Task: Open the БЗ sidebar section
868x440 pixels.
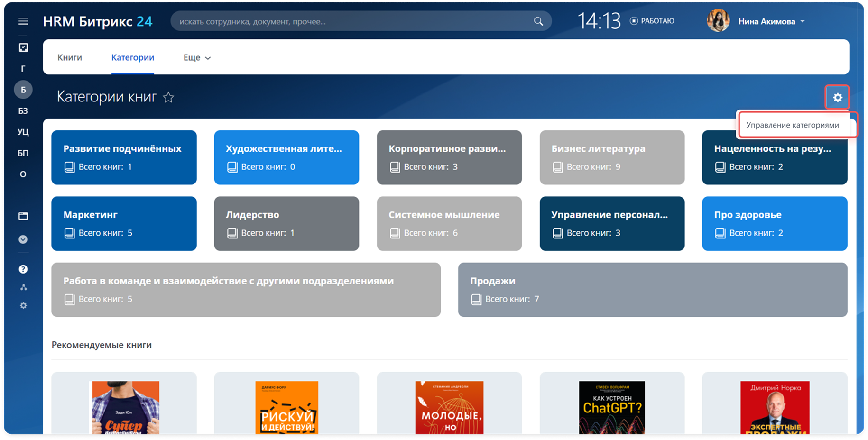Action: click(x=23, y=111)
